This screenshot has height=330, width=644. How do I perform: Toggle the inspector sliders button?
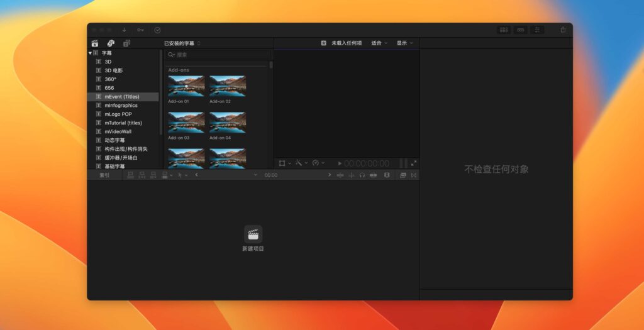click(x=537, y=30)
